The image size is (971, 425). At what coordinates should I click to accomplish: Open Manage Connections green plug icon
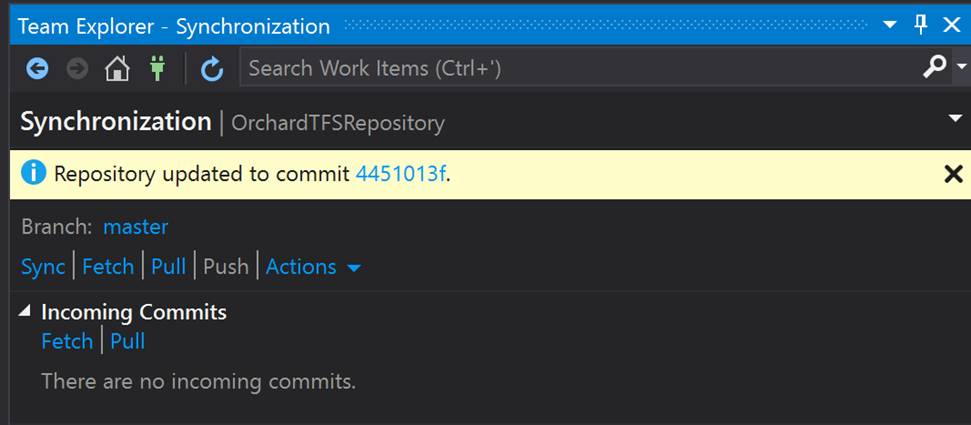tap(157, 68)
